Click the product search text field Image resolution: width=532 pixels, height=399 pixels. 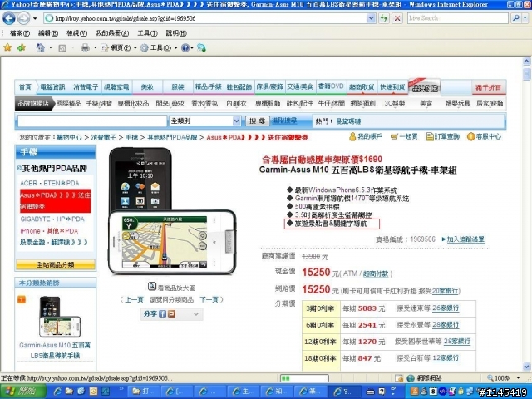92,121
